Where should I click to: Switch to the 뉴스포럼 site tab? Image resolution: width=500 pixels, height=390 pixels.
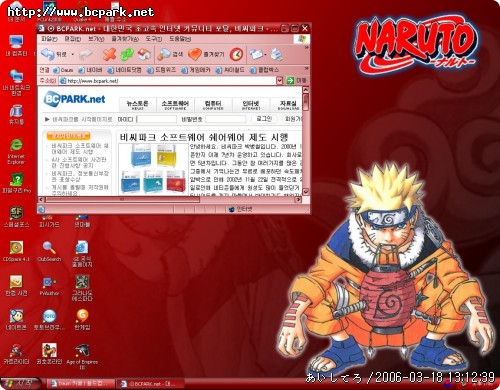pos(137,105)
